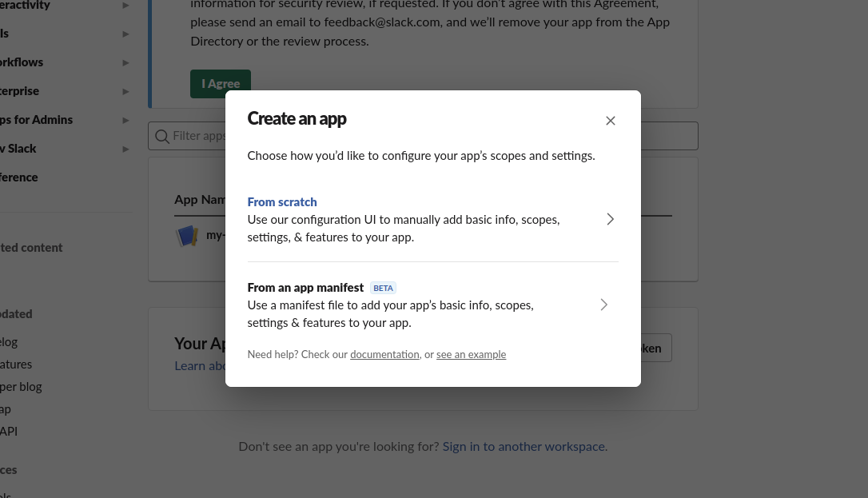Screen dimensions: 868x498
Task: Click the sidebar heading ending in 'dated'
Action: pyautogui.click(x=16, y=313)
